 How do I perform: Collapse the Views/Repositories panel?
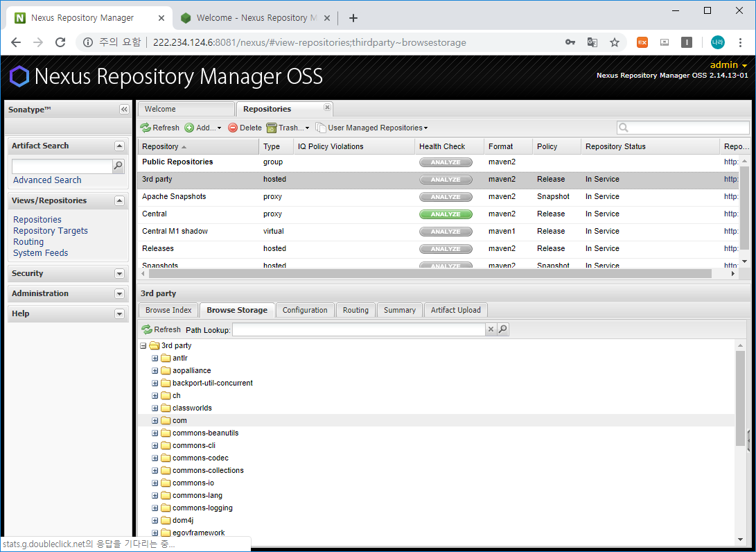click(120, 200)
